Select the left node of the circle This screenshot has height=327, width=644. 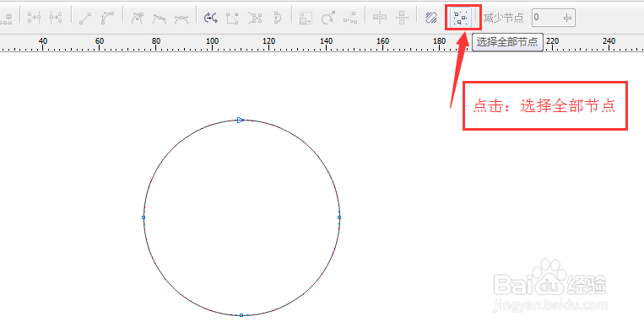point(143,217)
